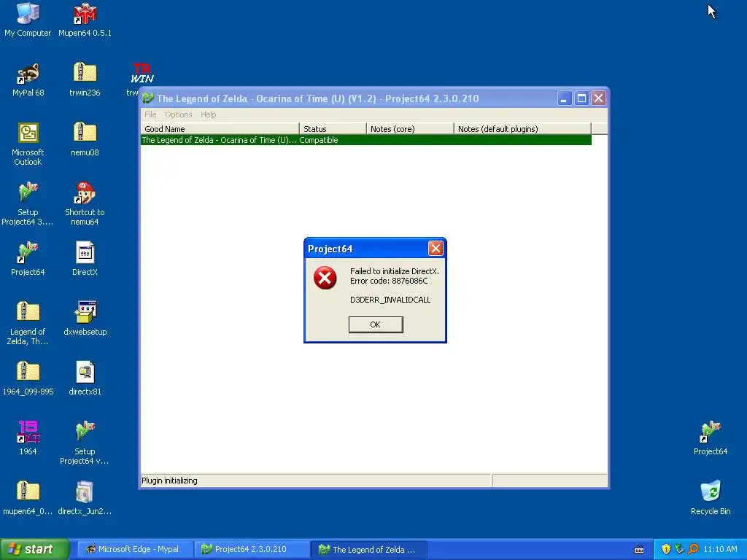The width and height of the screenshot is (747, 560).
Task: Select the 1964_099-895 zip folder icon
Action: click(28, 378)
